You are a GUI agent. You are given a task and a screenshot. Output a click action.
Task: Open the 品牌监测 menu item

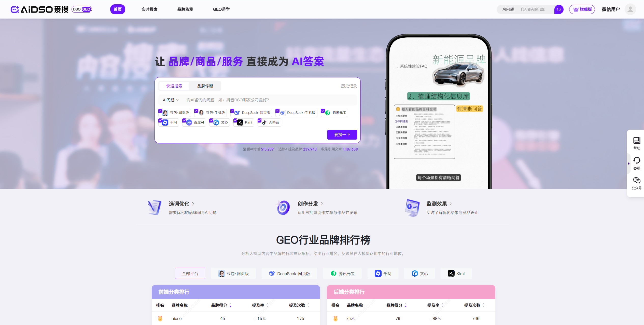pyautogui.click(x=185, y=9)
